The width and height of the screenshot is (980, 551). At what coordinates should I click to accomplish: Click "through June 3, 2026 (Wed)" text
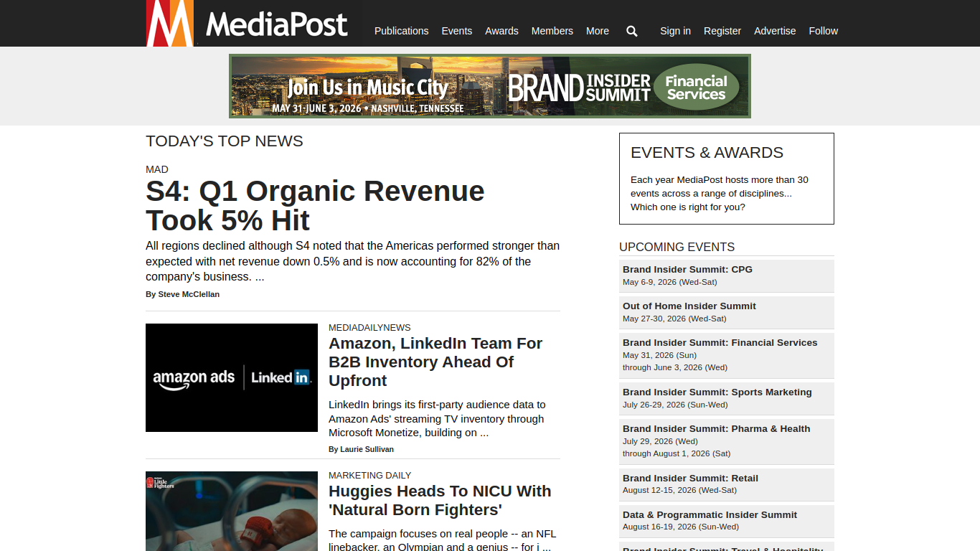click(675, 367)
